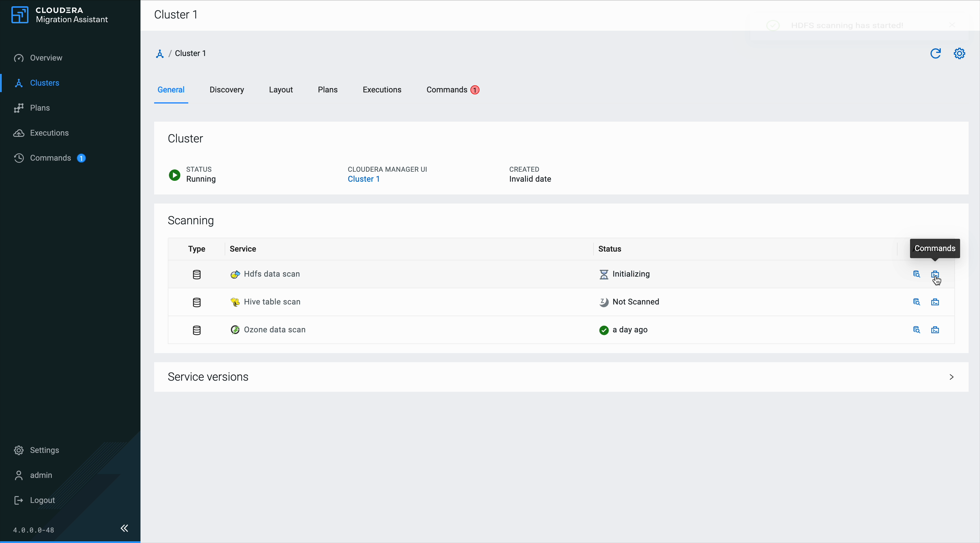Click the green check beside a day ago
This screenshot has height=543, width=980.
[x=604, y=330]
